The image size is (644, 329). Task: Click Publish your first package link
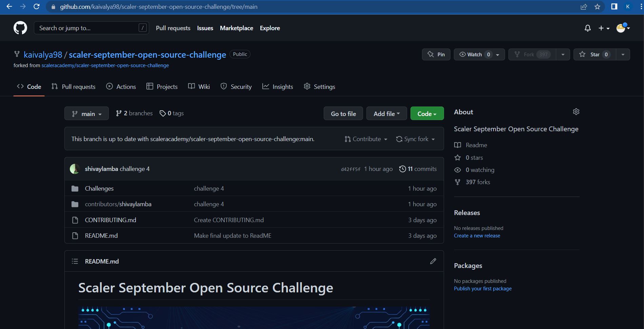tap(483, 289)
